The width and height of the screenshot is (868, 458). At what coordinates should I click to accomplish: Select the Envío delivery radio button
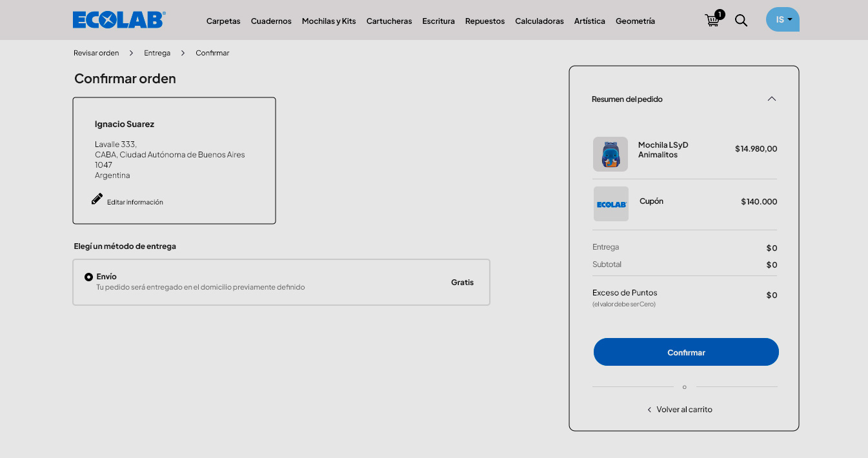click(x=88, y=277)
